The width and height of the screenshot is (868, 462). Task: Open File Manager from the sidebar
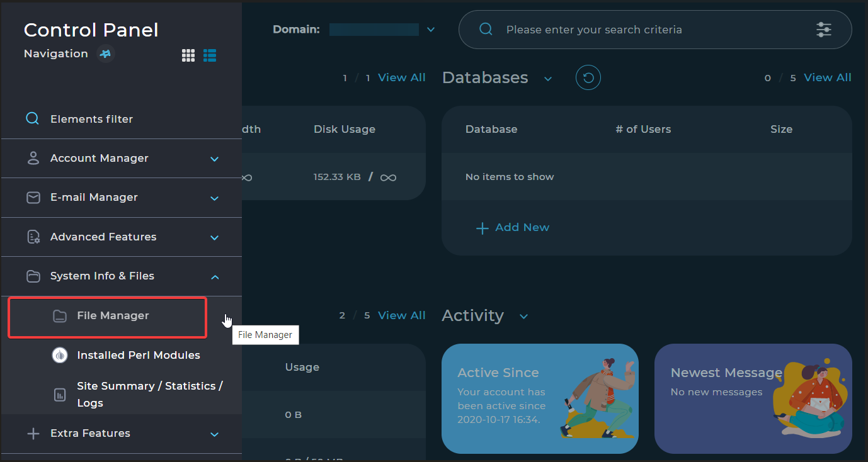pos(113,316)
